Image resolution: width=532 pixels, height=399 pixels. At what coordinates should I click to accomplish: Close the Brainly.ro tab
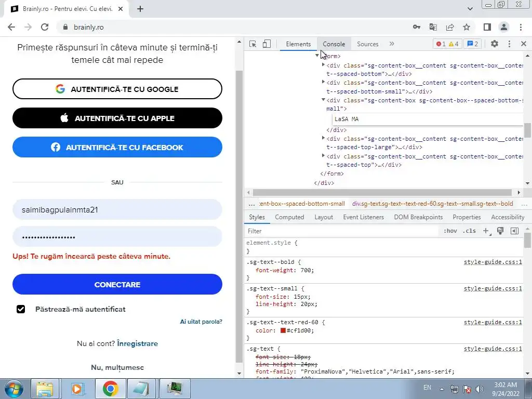coord(121,9)
